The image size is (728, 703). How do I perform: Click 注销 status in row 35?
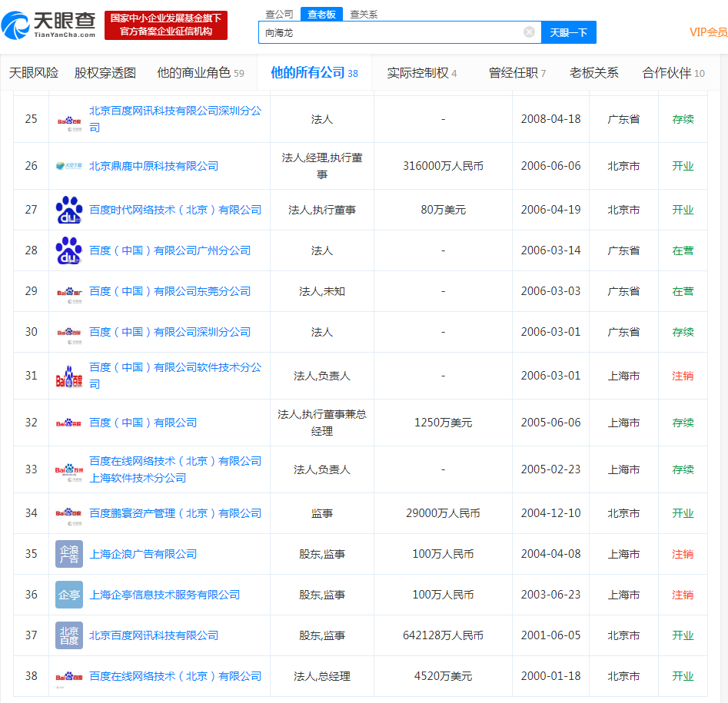[683, 554]
